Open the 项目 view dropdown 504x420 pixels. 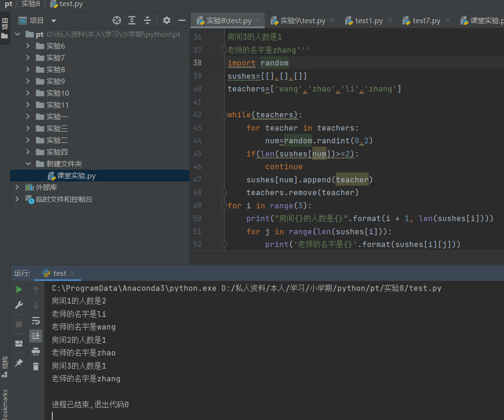54,21
